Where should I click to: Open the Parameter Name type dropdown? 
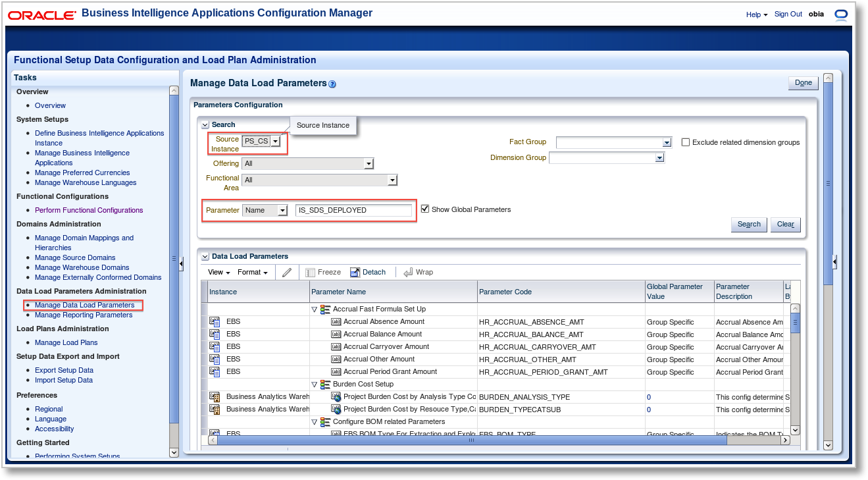coord(282,211)
